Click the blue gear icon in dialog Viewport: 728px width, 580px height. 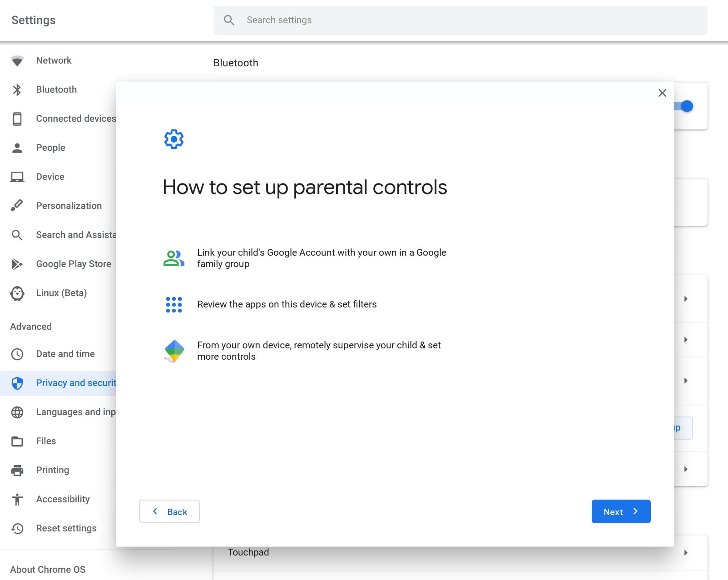point(174,139)
